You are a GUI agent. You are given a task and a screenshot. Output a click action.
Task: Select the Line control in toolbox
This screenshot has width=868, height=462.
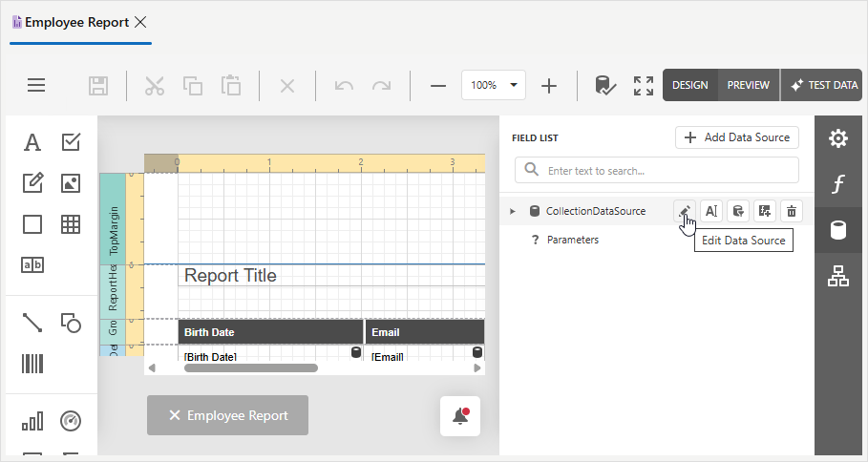click(32, 323)
